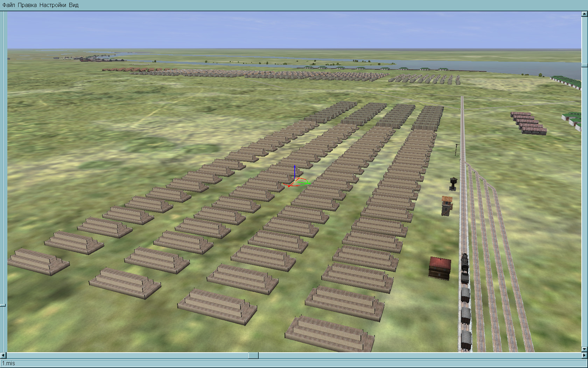This screenshot has width=588, height=368.
Task: Click the horizontal scrollbar left arrow
Action: point(3,356)
